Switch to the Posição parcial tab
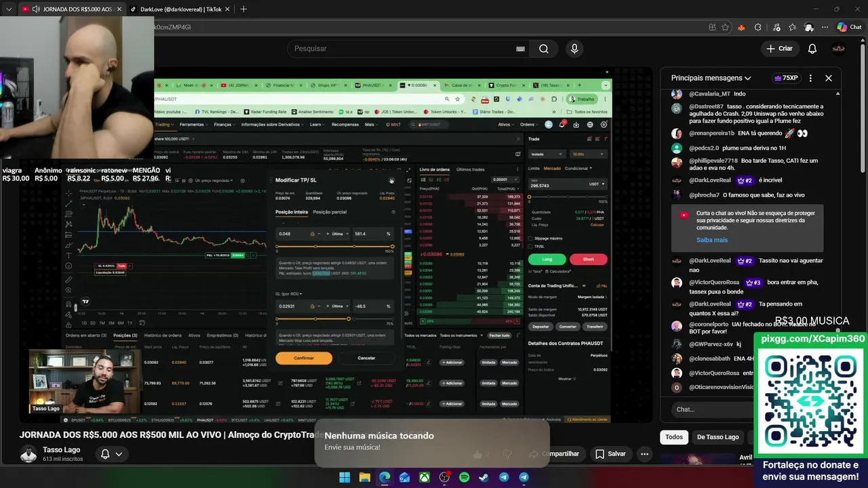 330,212
